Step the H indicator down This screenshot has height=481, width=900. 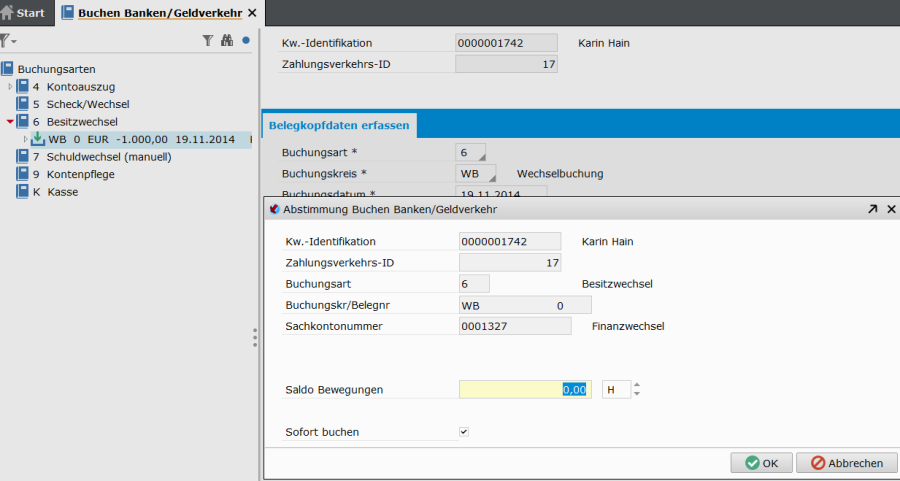click(637, 394)
